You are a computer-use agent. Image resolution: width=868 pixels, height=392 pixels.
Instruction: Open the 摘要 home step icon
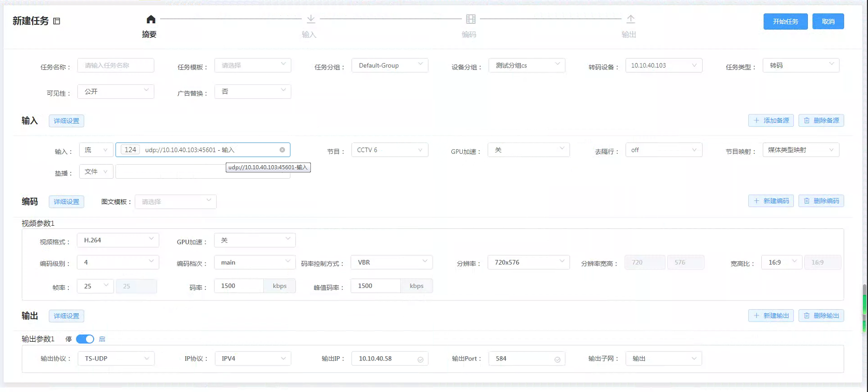click(x=151, y=20)
